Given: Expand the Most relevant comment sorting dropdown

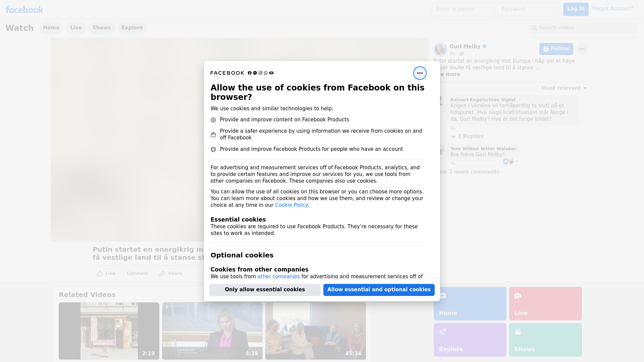Looking at the screenshot, I should click(x=564, y=88).
